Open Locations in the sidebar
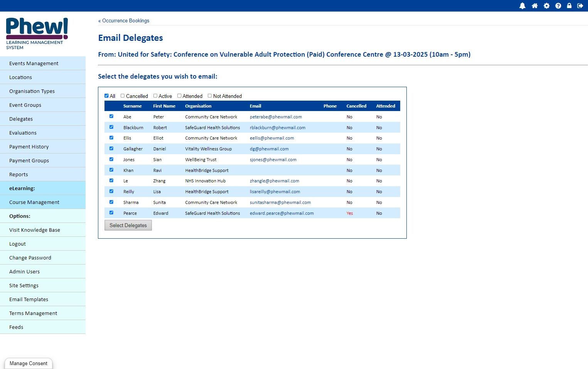Viewport: 588px width, 369px height. 43,77
